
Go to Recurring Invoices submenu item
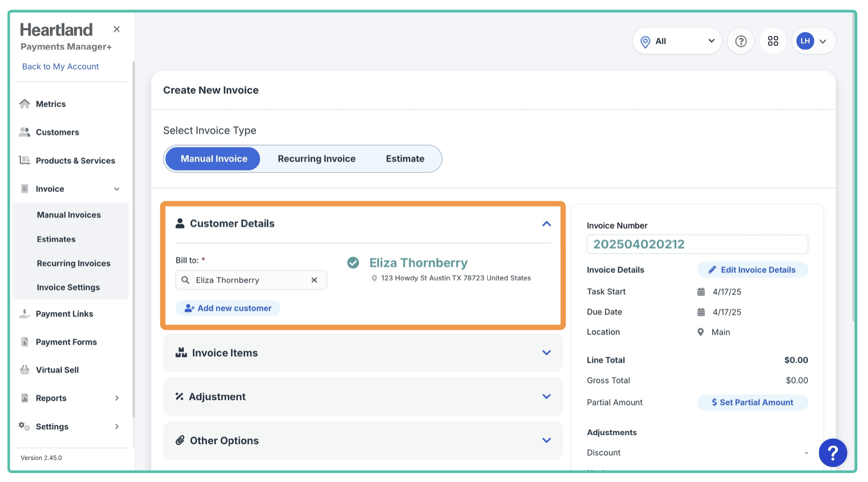pyautogui.click(x=73, y=263)
